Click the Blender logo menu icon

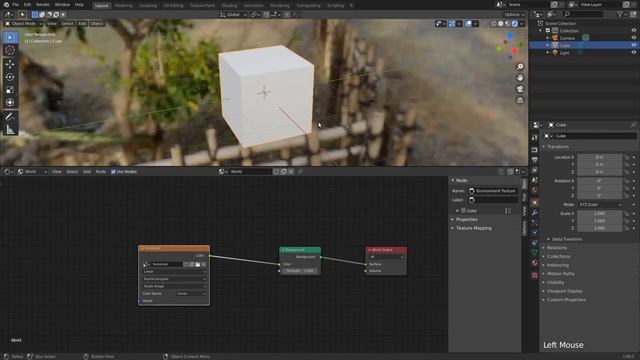6,4
